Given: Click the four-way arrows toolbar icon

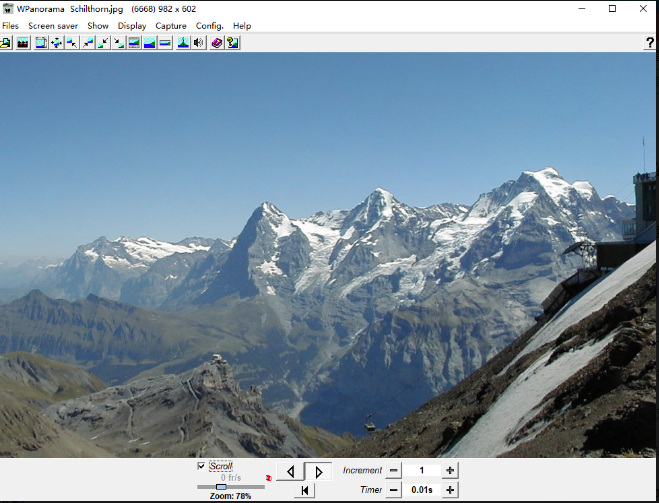Looking at the screenshot, I should click(x=57, y=43).
